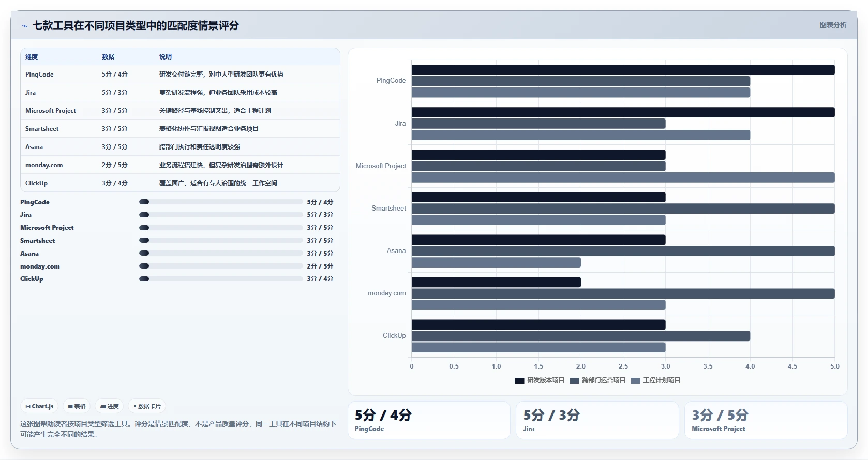Screen dimensions: 868x460
Task: Click the monday.com progress bar
Action: pyautogui.click(x=221, y=266)
